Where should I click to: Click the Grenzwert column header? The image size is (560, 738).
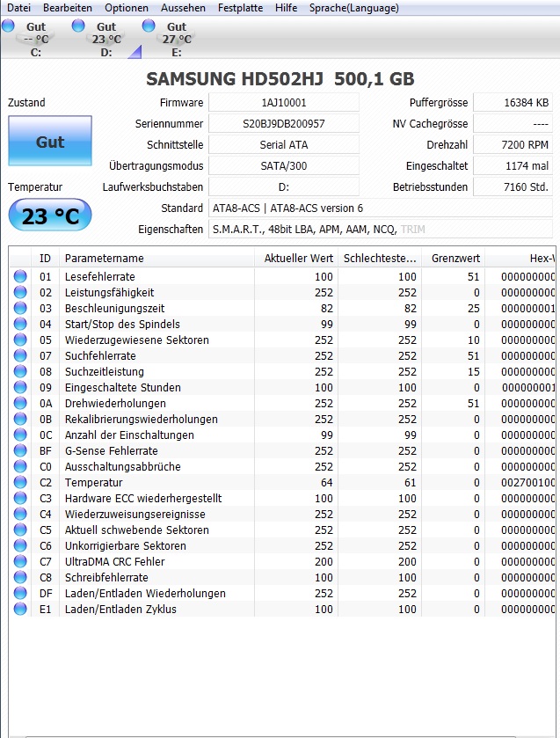453,259
